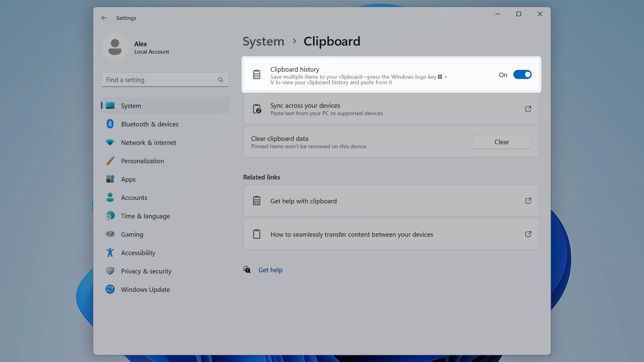The width and height of the screenshot is (644, 362).
Task: Click the Time & language globe icon
Action: pos(110,216)
